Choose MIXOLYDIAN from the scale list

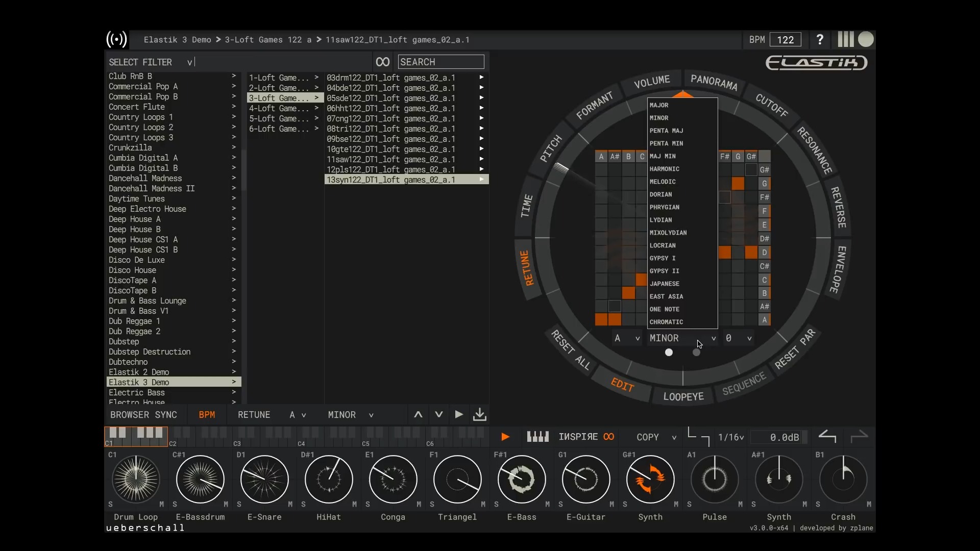682,233
